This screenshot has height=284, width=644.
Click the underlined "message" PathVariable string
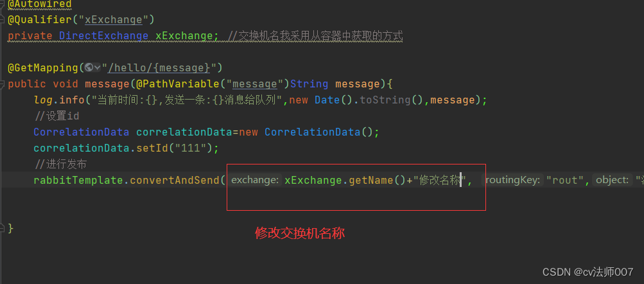(x=255, y=84)
